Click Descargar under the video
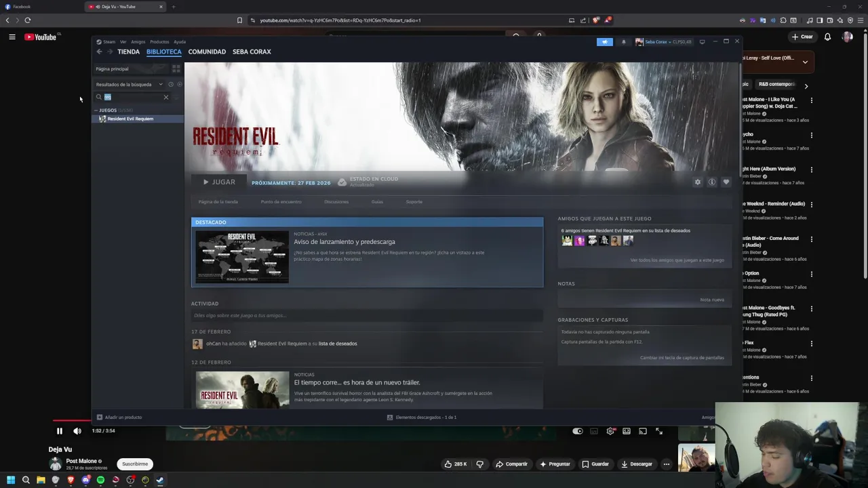The height and width of the screenshot is (488, 868). (636, 464)
